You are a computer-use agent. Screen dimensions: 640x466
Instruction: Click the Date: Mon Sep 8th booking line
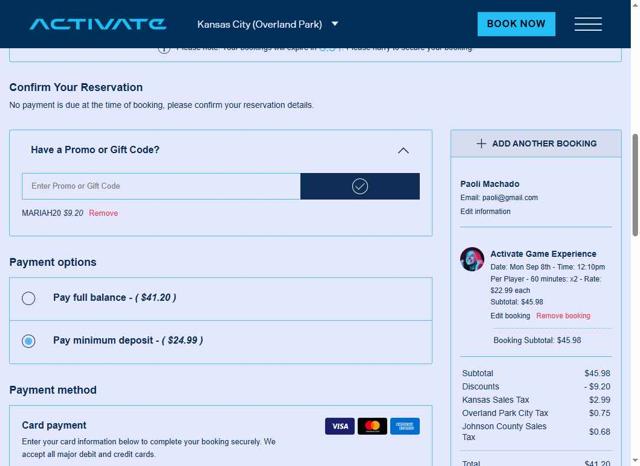click(x=548, y=267)
